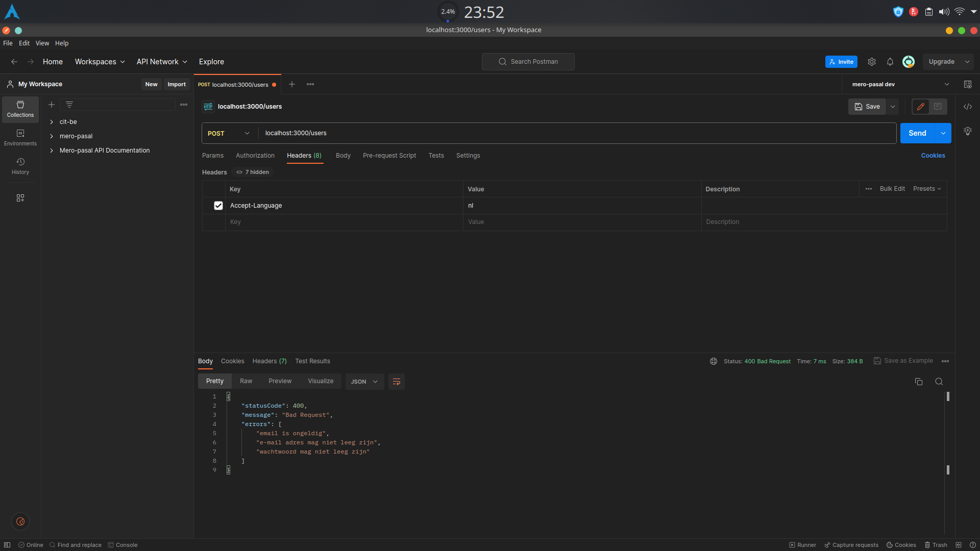Open the Collections sidebar panel
The image size is (980, 551).
click(20, 109)
